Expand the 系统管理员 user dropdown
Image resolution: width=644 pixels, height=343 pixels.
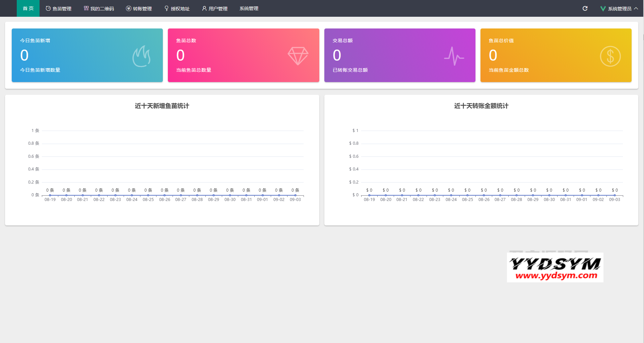620,9
